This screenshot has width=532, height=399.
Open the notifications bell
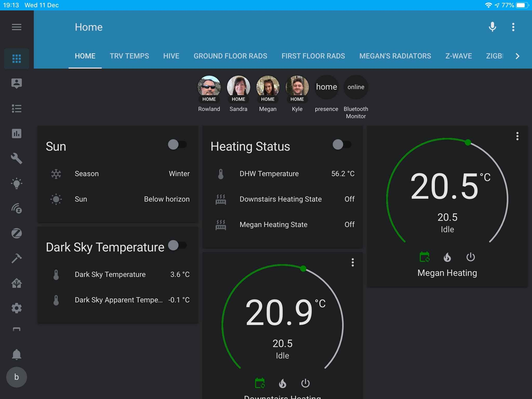coord(16,354)
